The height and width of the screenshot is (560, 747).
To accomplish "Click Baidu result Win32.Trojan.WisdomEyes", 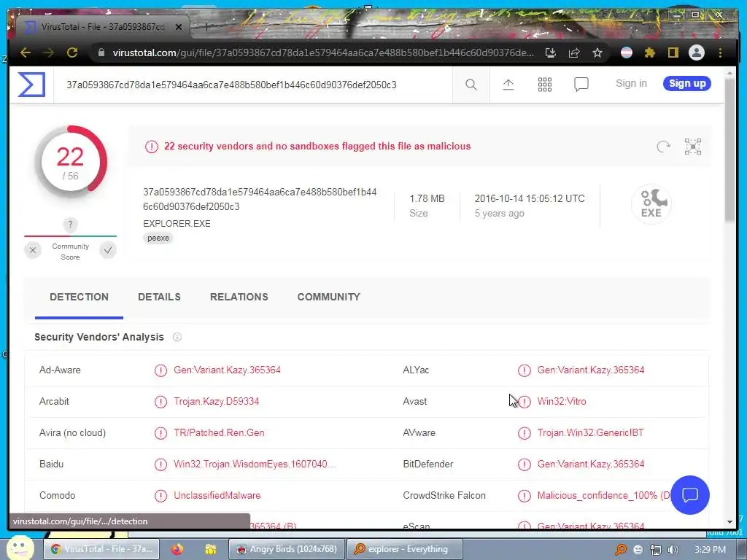I will (255, 464).
